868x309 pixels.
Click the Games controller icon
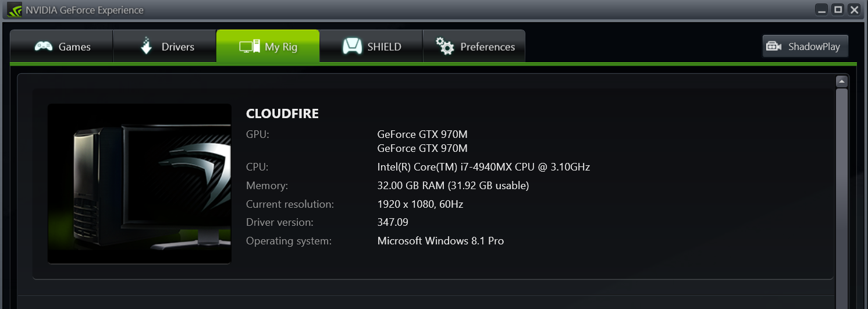tap(44, 47)
